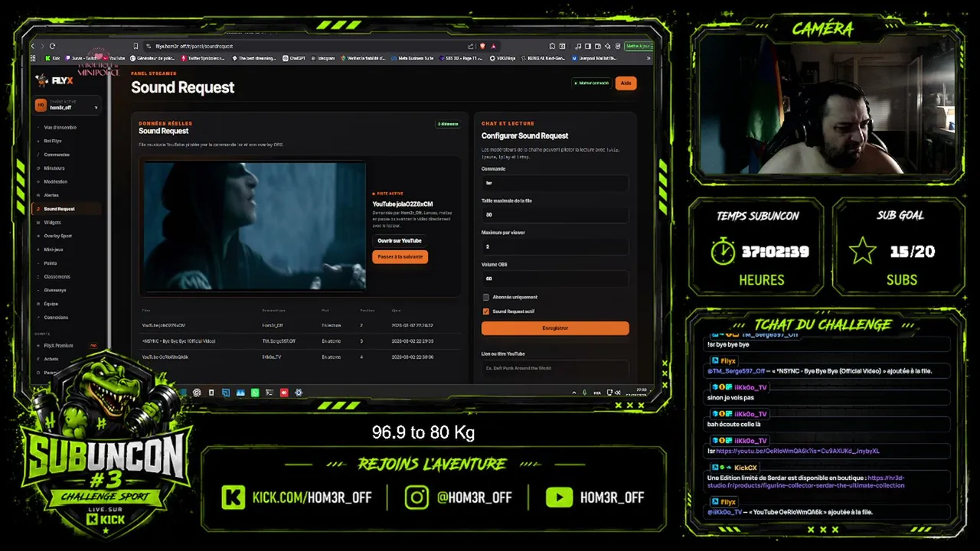
Task: Expand the hom3r_off channel selector dropdown
Action: (x=67, y=106)
